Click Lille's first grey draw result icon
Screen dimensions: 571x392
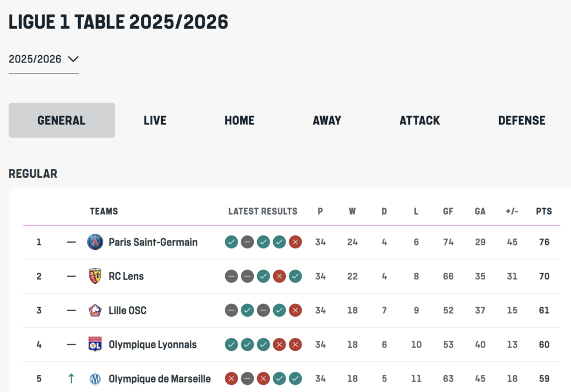click(x=231, y=311)
